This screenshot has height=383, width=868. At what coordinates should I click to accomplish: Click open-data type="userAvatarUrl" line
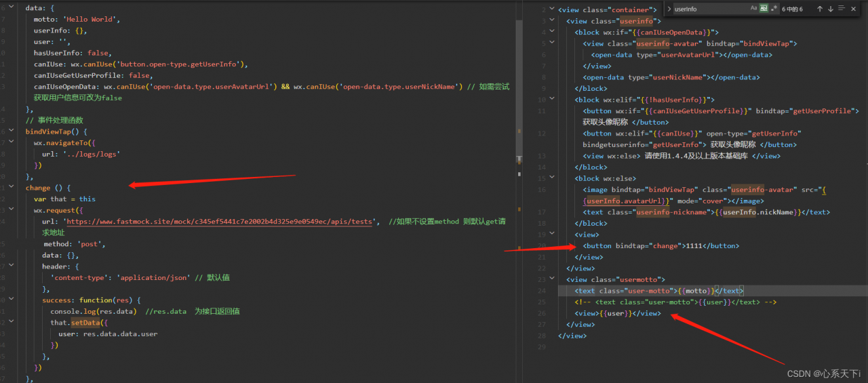click(x=681, y=55)
